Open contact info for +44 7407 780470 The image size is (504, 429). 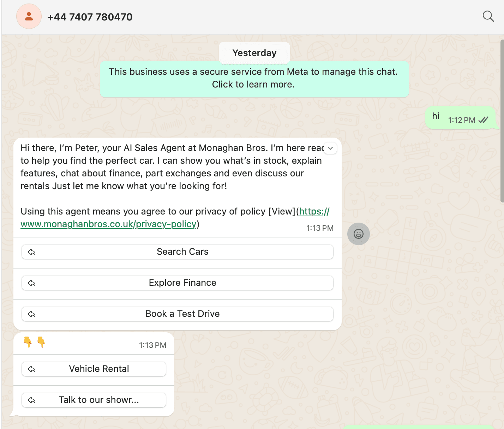[90, 17]
